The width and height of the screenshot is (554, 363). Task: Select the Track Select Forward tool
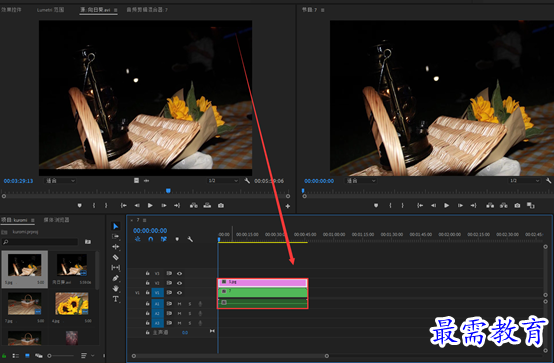[116, 236]
